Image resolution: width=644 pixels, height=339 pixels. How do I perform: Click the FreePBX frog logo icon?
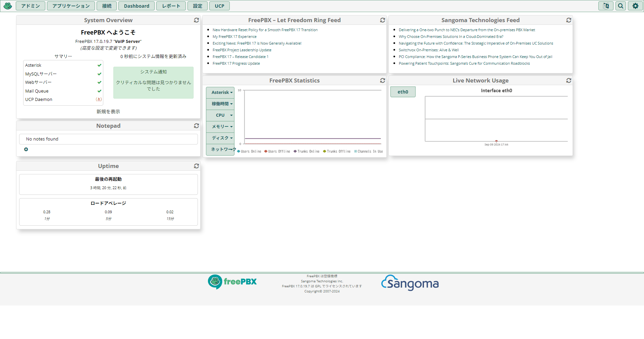coord(8,6)
